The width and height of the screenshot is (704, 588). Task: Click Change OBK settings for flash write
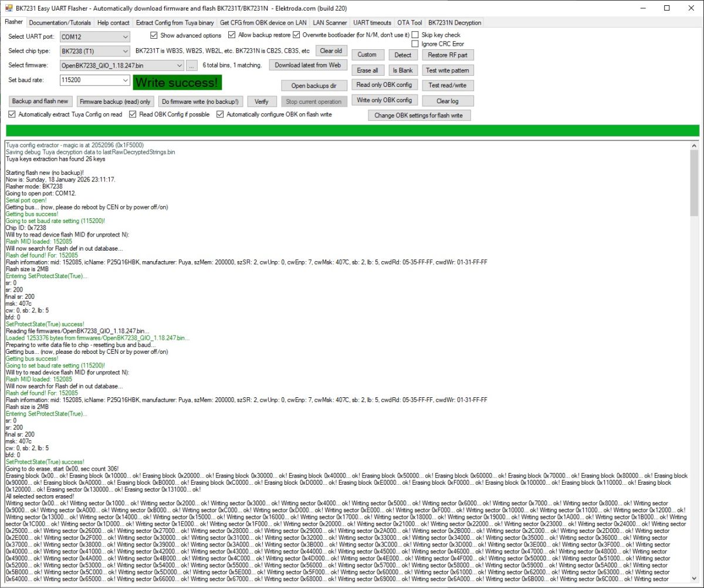pos(419,116)
